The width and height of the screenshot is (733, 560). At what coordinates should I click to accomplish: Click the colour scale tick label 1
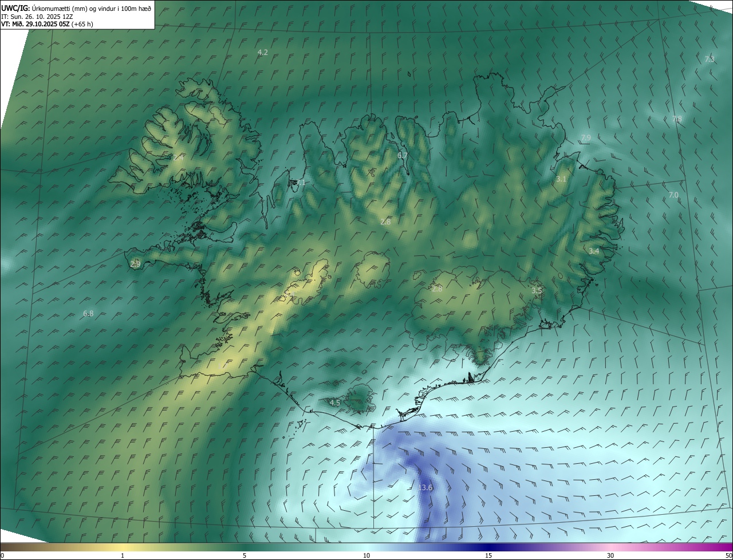coord(123,556)
